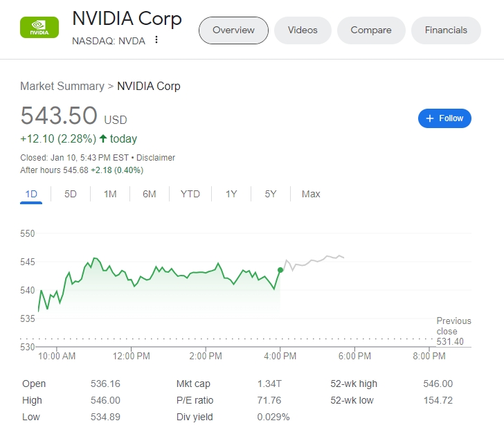Switch to the Overview tab
504x432 pixels.
tap(233, 30)
